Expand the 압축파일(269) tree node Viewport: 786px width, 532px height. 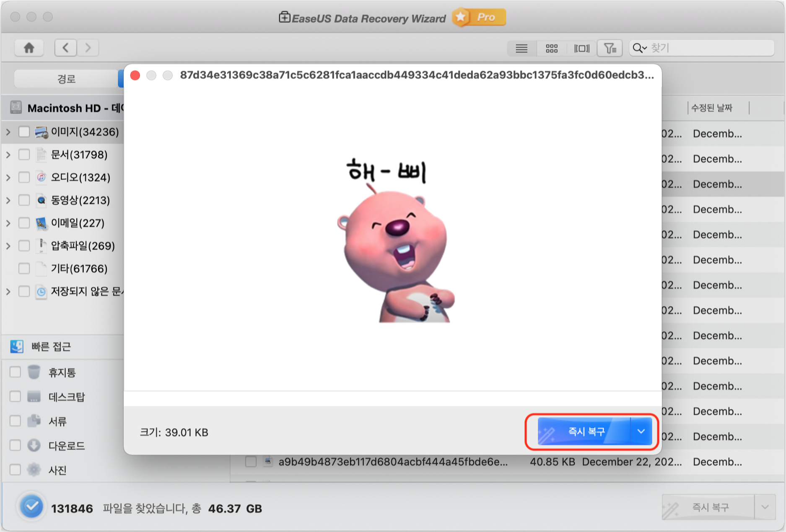8,246
